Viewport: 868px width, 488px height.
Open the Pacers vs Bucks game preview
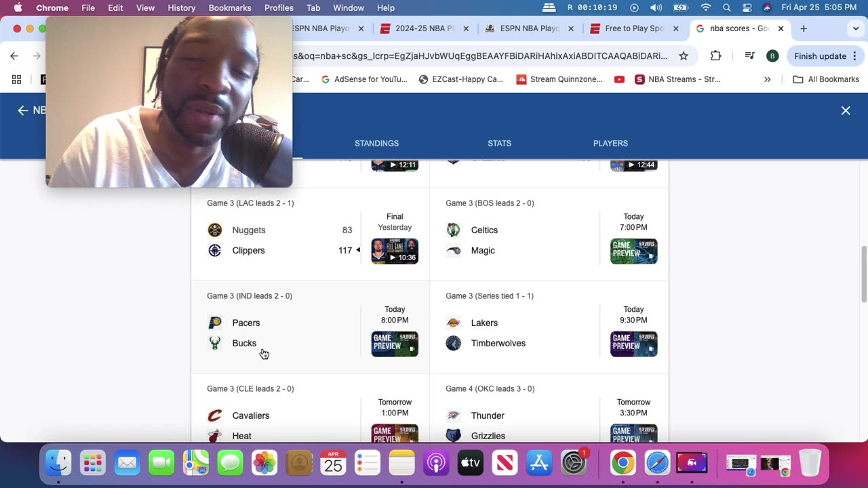[x=395, y=344]
